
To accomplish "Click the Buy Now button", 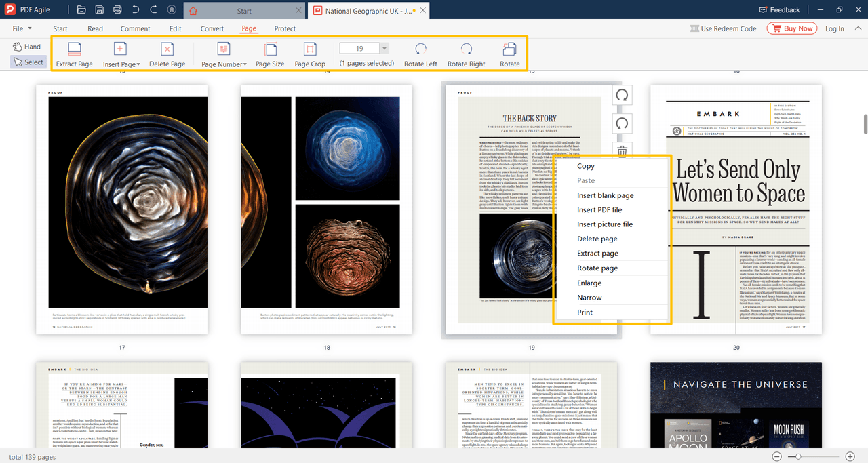I will click(x=791, y=28).
